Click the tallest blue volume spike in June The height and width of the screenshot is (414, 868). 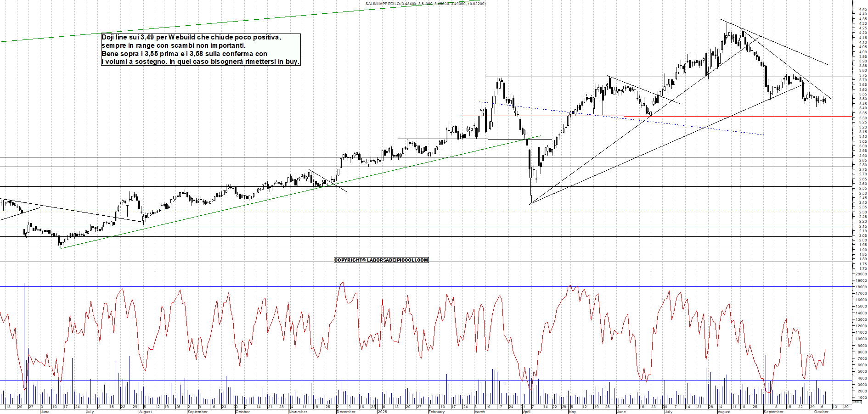click(x=24, y=330)
